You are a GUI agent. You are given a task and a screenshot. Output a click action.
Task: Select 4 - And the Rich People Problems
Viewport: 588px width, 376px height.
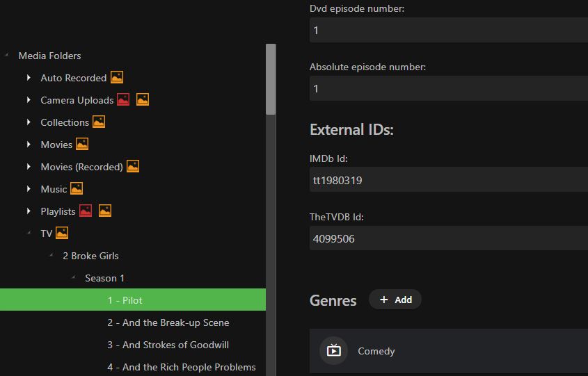181,367
